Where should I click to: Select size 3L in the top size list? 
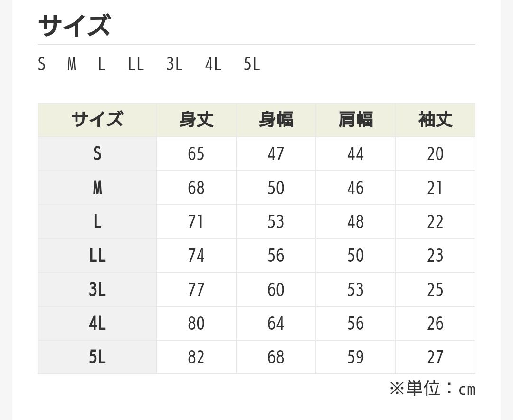[174, 64]
